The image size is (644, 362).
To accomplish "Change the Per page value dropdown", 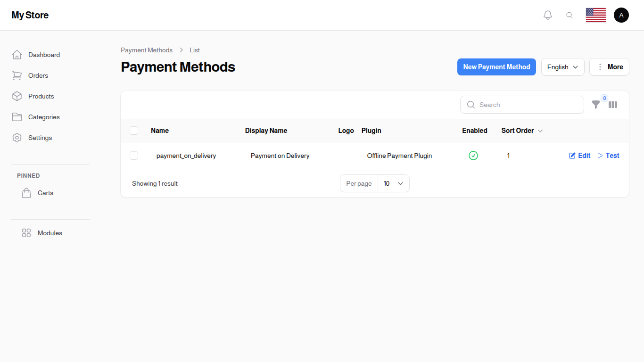I will click(393, 183).
